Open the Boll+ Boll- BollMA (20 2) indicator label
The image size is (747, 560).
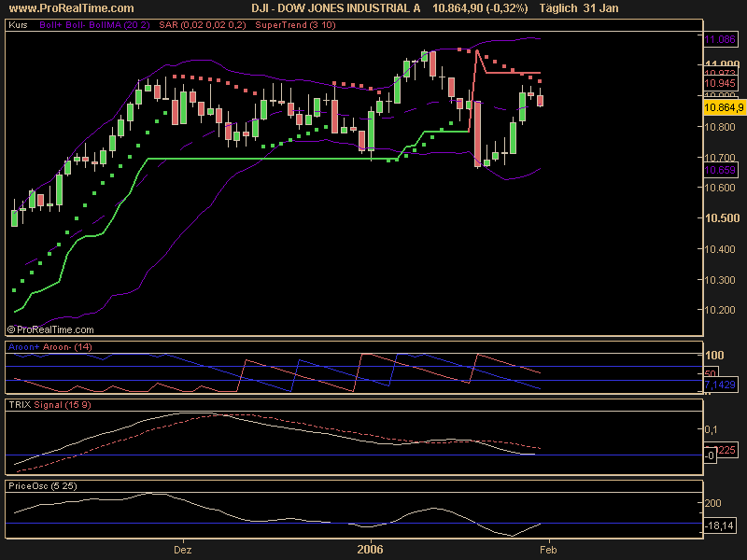point(95,25)
